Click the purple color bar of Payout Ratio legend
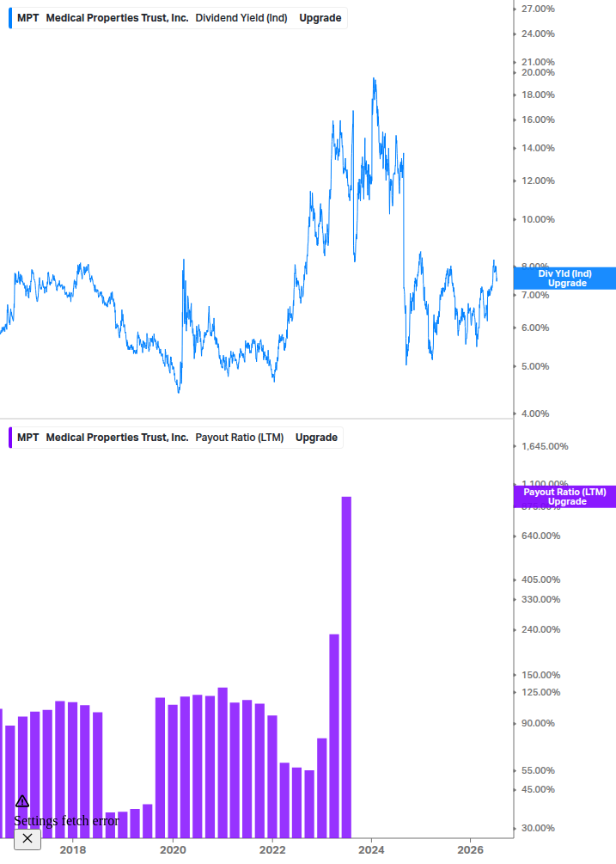The image size is (616, 864). (x=10, y=438)
